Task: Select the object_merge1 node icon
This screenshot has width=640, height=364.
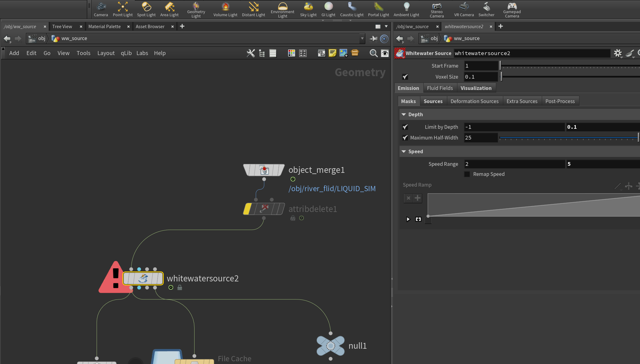Action: 264,170
